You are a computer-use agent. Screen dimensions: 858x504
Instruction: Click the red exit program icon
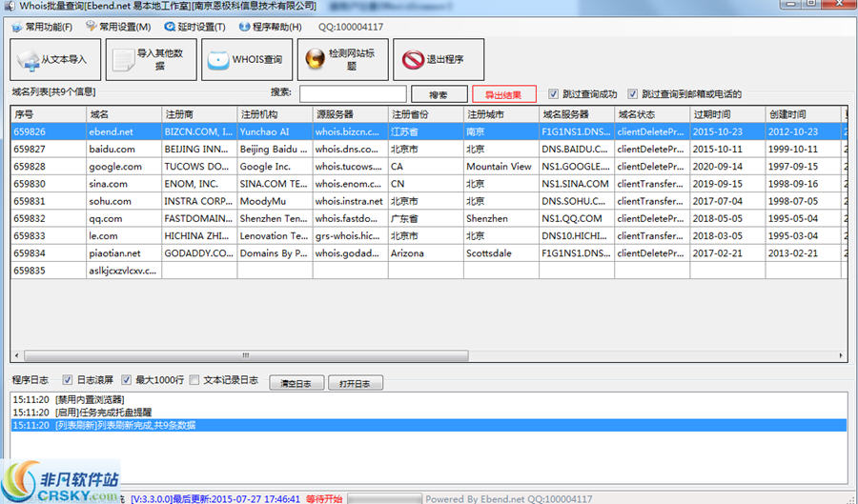[413, 60]
